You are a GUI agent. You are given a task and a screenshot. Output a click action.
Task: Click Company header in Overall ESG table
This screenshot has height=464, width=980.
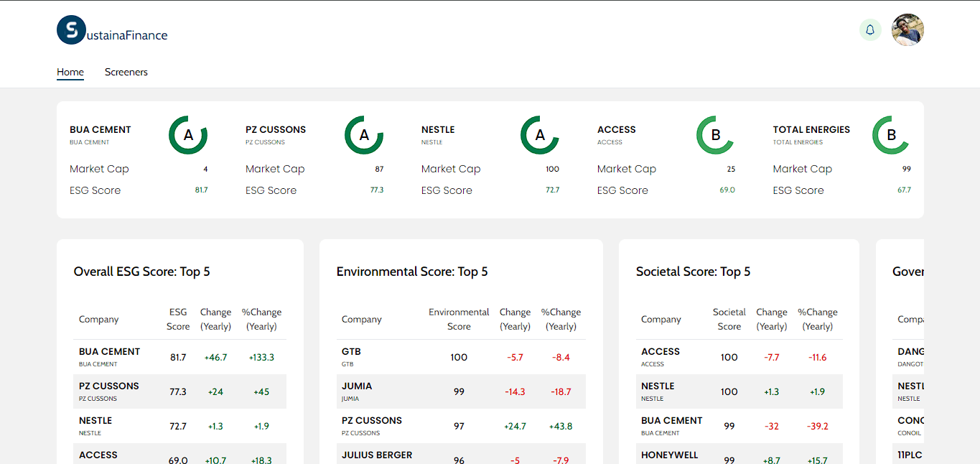[99, 320]
